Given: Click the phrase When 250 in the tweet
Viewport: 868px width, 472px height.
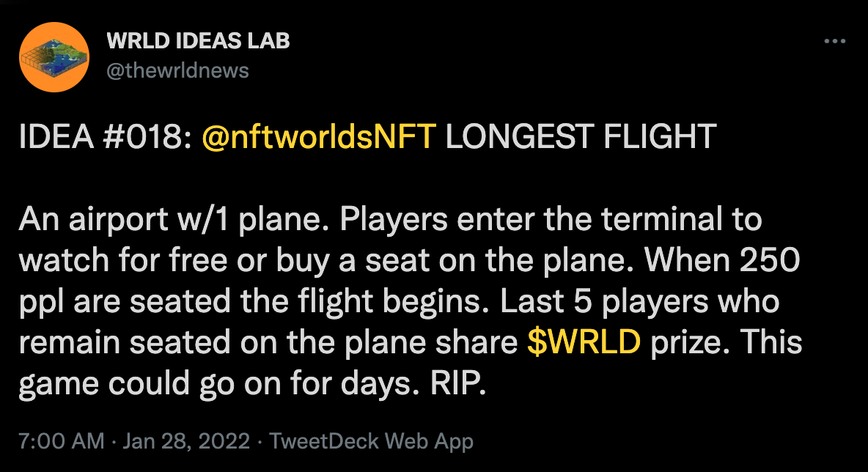Looking at the screenshot, I should click(x=722, y=260).
